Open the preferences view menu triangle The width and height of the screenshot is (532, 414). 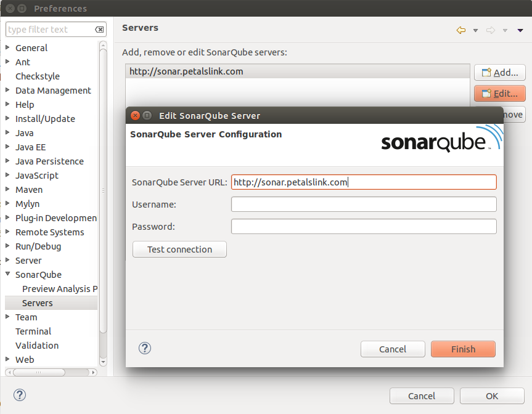point(520,30)
